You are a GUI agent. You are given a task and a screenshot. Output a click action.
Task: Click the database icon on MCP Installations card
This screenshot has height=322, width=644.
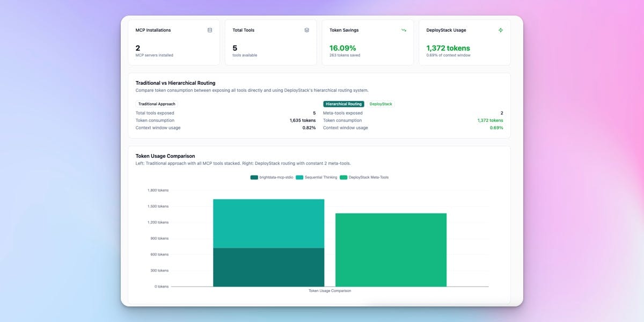coord(210,30)
